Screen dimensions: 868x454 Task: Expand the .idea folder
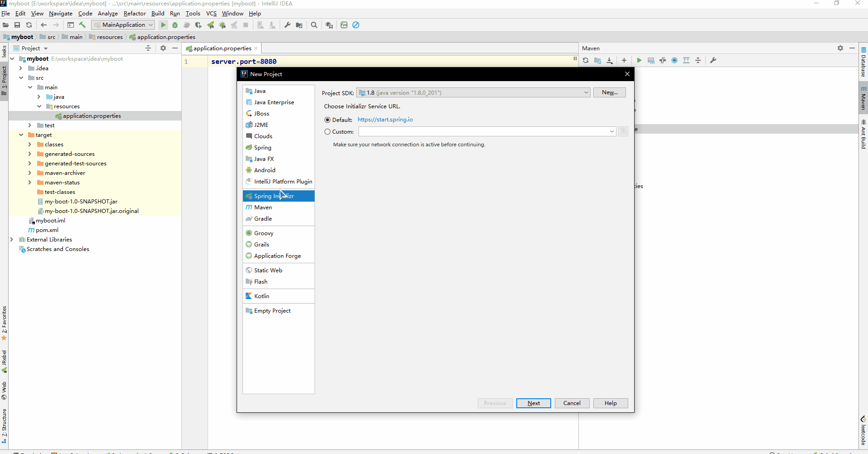point(21,68)
